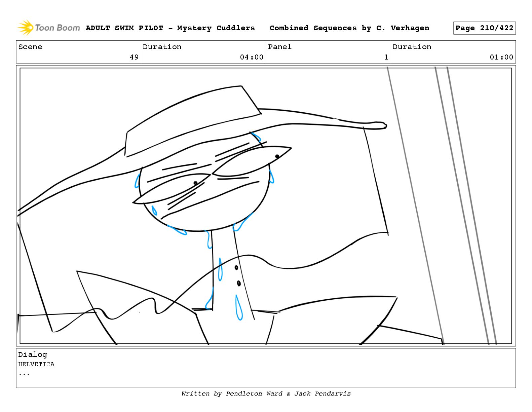
Task: Click the 'Panel' label
Action: point(280,47)
